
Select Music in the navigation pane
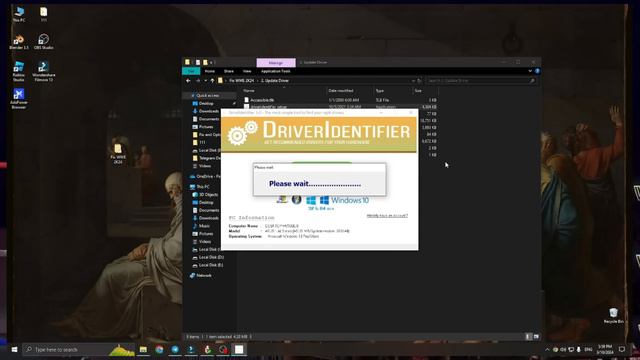pyautogui.click(x=201, y=226)
